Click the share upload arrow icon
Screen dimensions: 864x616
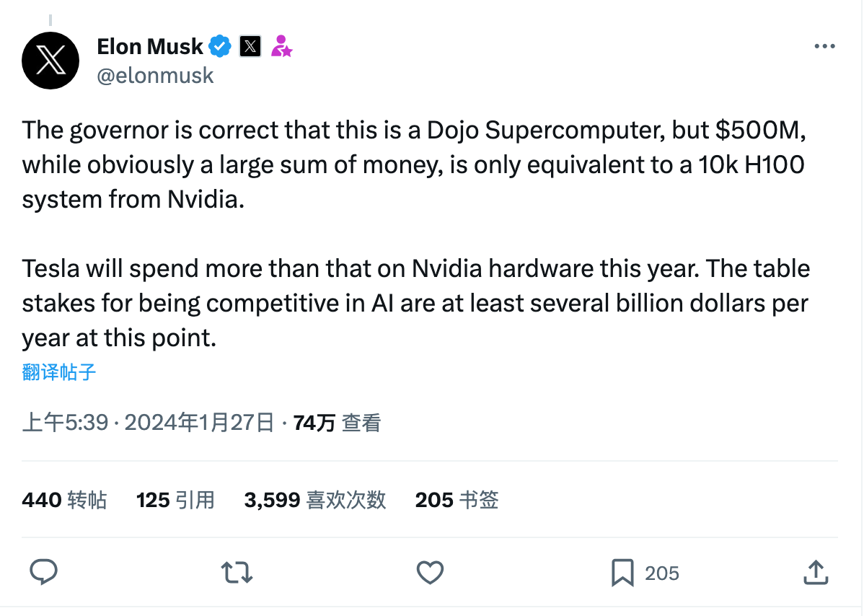click(815, 573)
